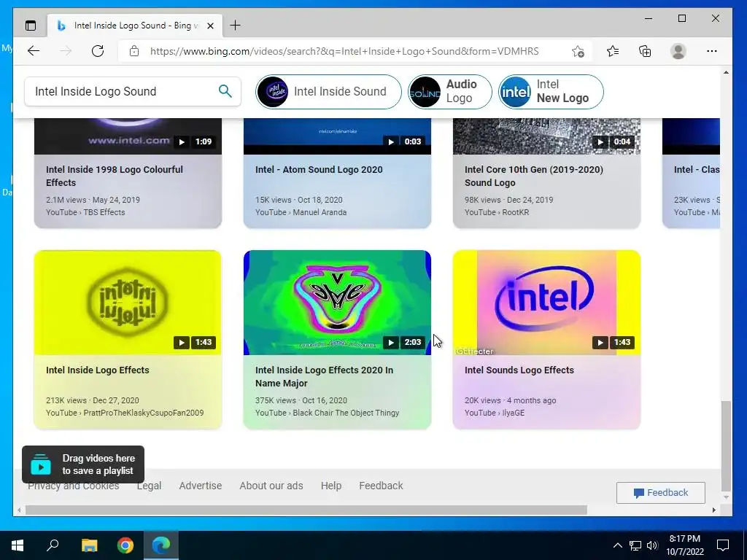Click the search magnifier in Bing box
Viewport: 747px width, 560px height.
pos(225,91)
